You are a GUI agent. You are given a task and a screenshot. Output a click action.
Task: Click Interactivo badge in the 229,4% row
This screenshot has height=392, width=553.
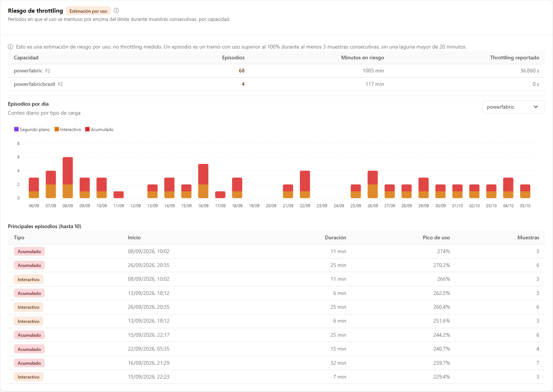pyautogui.click(x=28, y=377)
